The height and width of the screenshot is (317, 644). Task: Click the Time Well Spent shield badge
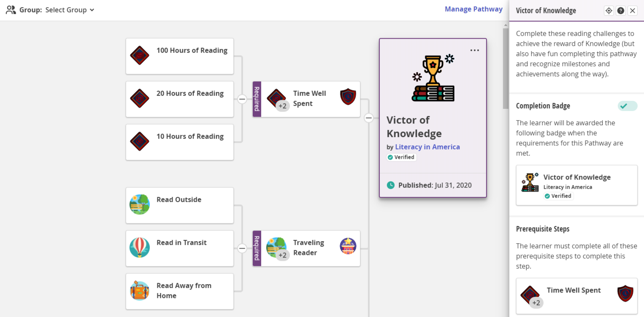(348, 97)
